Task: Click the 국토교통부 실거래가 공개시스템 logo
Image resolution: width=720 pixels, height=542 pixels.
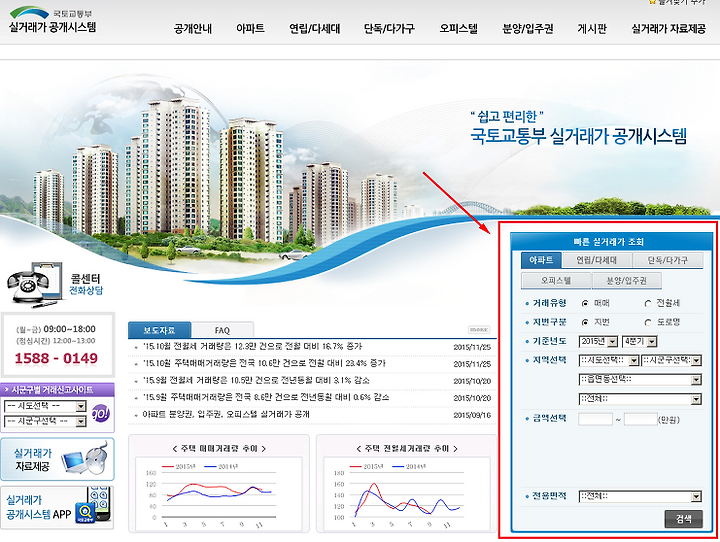Action: (x=52, y=21)
